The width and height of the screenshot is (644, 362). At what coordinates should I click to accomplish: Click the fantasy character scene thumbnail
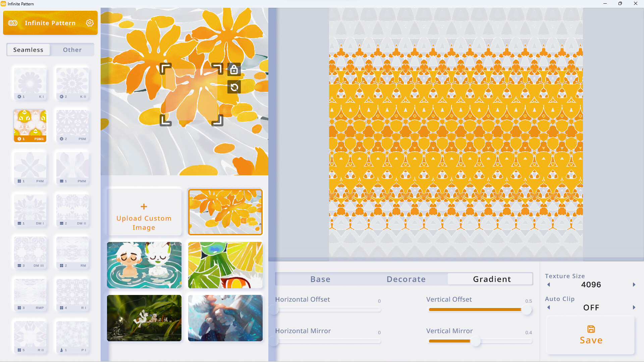pos(226,318)
